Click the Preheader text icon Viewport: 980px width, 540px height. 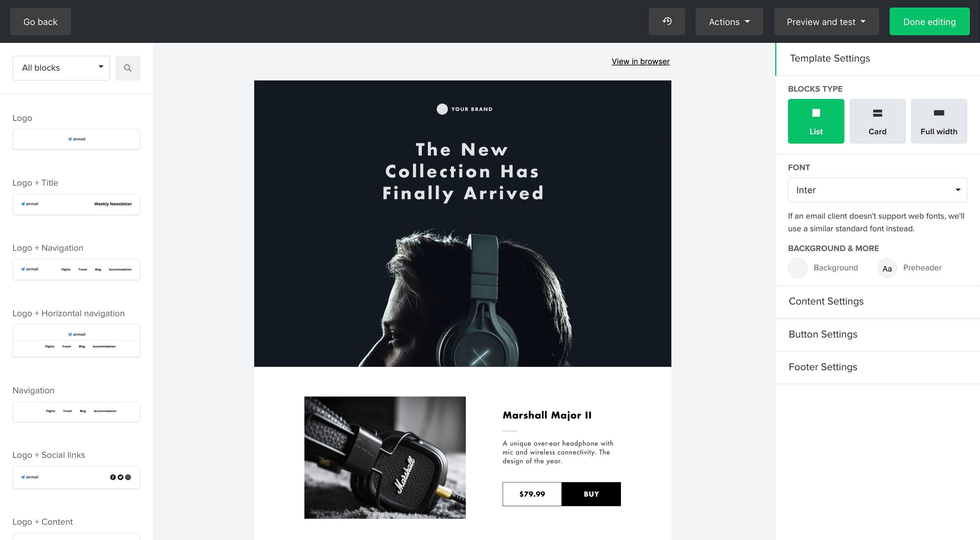pyautogui.click(x=887, y=268)
